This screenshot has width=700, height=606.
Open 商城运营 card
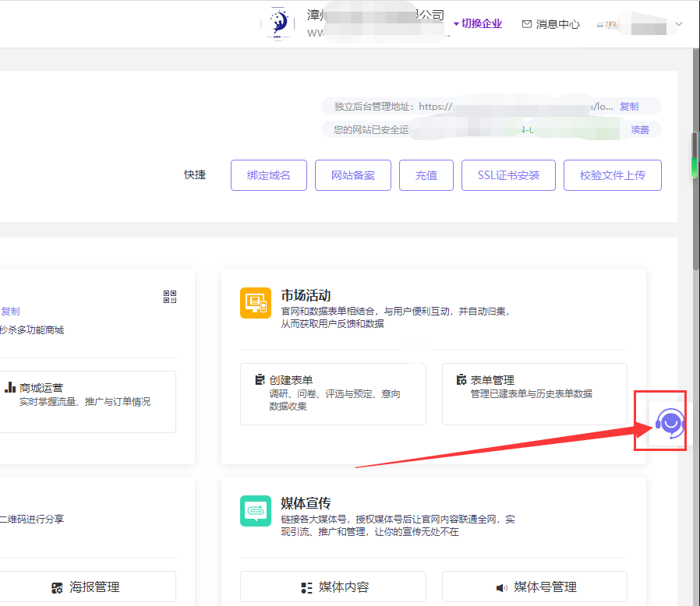coord(87,401)
